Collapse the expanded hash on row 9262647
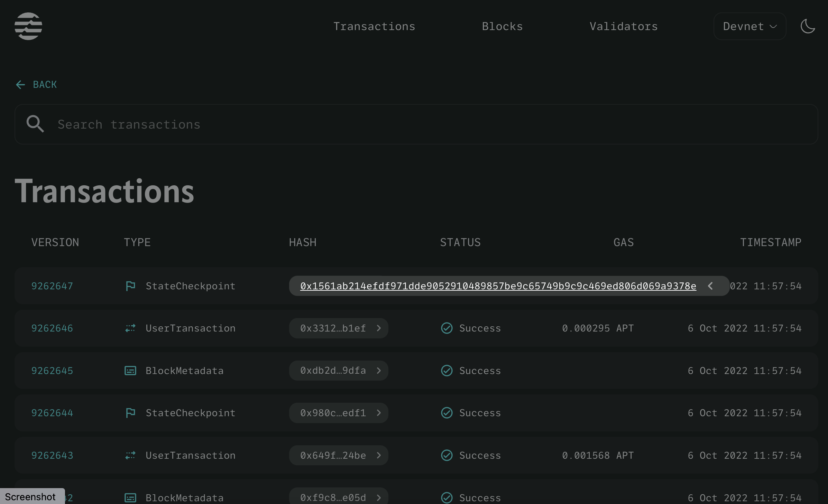828x504 pixels. tap(711, 286)
